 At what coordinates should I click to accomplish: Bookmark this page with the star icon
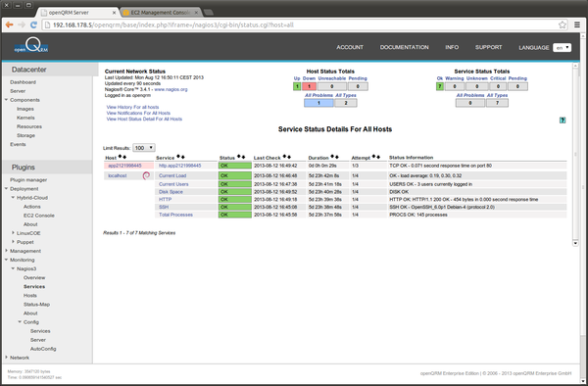coord(563,24)
